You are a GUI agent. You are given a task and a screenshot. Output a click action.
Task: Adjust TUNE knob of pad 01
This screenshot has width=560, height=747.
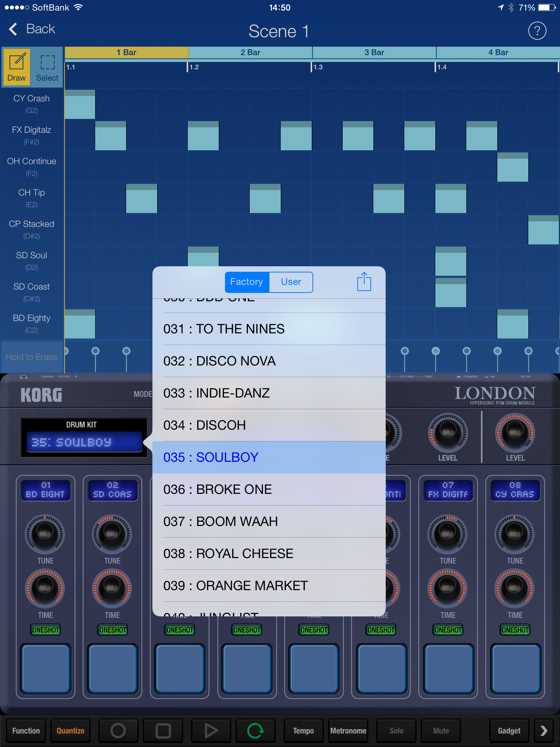tap(45, 534)
